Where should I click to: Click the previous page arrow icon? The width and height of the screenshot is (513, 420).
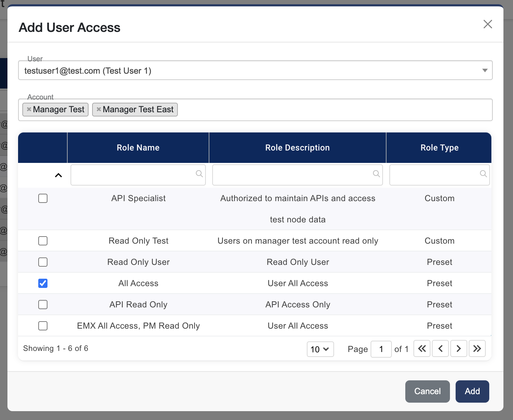tap(440, 348)
